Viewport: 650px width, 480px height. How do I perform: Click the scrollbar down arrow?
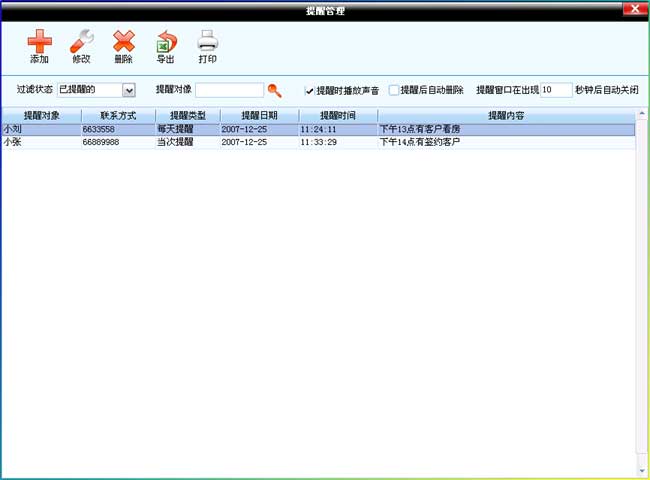(x=641, y=469)
